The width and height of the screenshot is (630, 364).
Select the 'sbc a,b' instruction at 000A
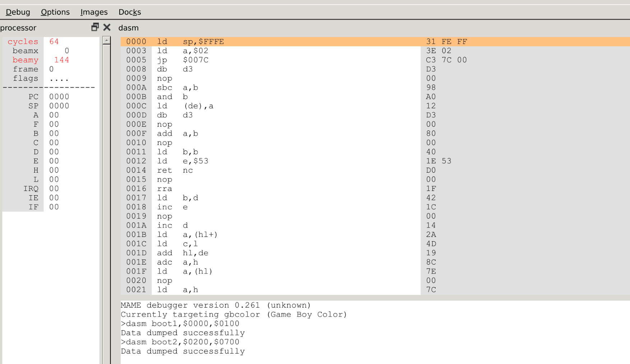tap(375, 88)
